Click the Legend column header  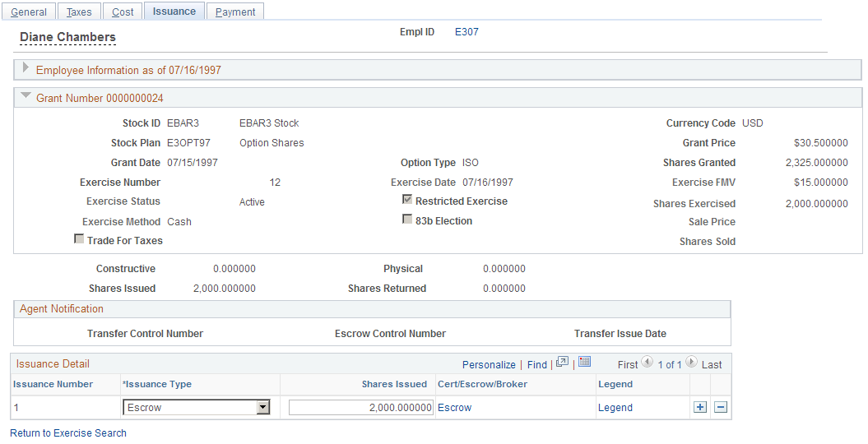tap(615, 384)
